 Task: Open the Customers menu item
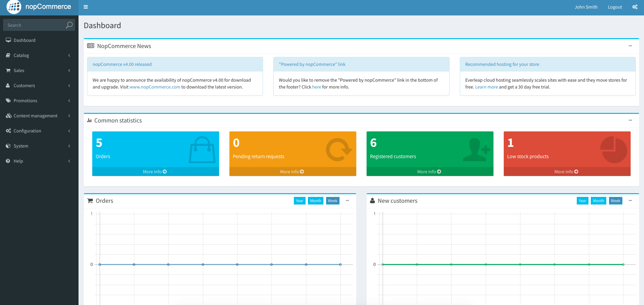point(39,85)
